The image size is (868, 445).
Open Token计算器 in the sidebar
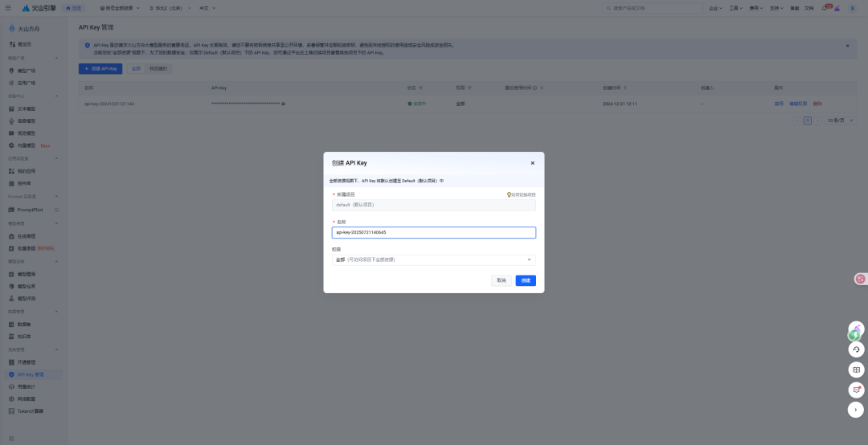tap(31, 410)
